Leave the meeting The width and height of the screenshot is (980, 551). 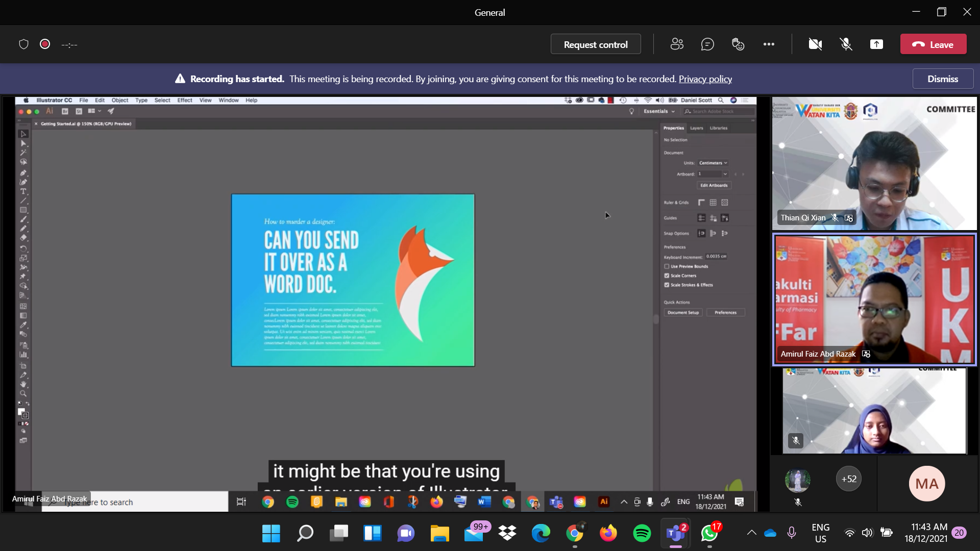tap(933, 44)
